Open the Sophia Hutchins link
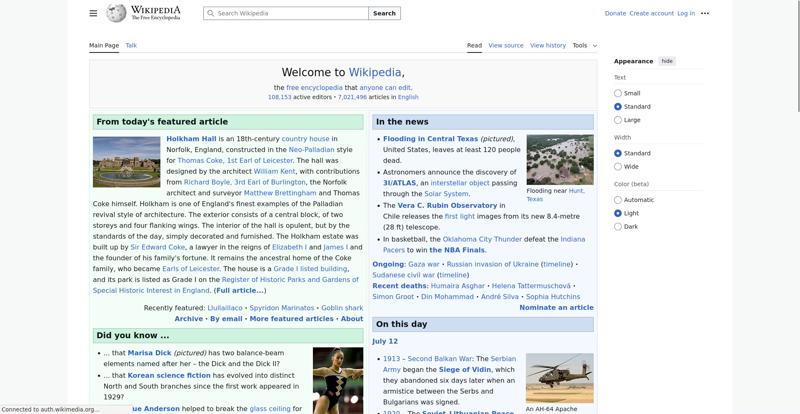The width and height of the screenshot is (800, 414). pyautogui.click(x=553, y=297)
